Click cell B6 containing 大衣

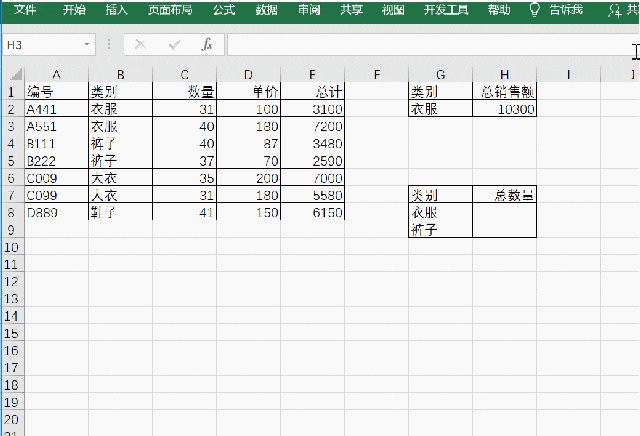tap(120, 178)
